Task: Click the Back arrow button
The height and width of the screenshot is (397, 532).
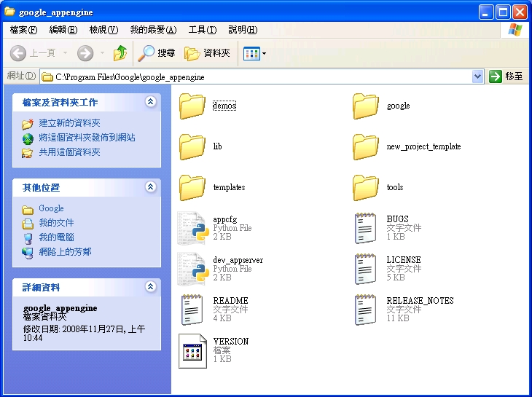Action: pos(18,53)
